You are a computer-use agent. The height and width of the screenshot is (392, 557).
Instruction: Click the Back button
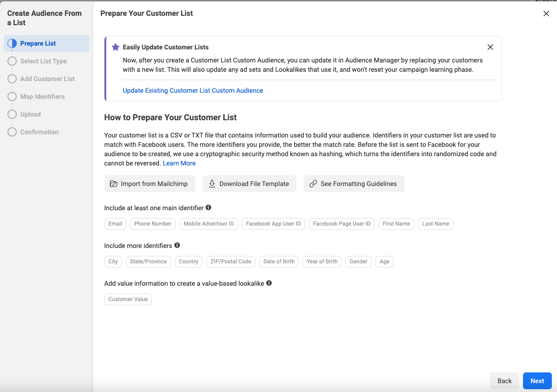coord(504,381)
